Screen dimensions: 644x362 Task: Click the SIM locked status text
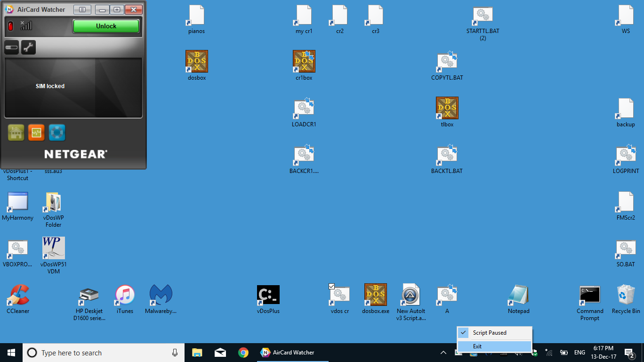[x=50, y=86]
